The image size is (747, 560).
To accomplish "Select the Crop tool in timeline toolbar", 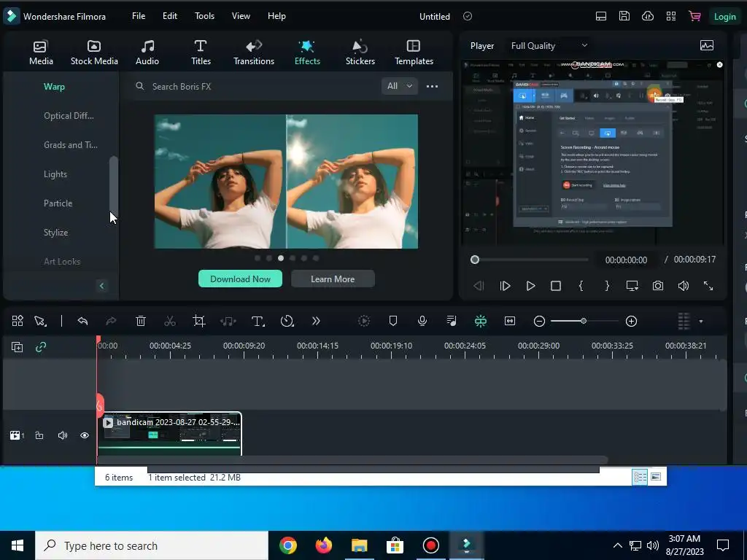I will pos(198,321).
